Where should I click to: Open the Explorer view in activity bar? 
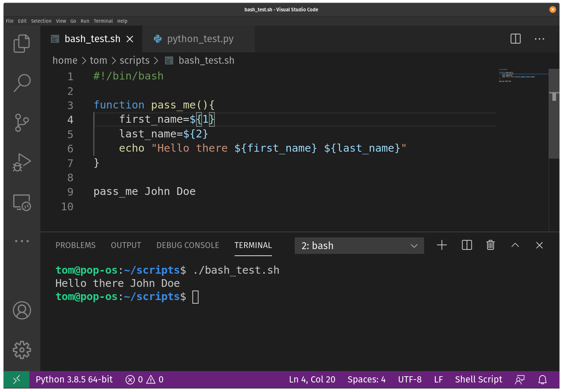click(x=22, y=44)
